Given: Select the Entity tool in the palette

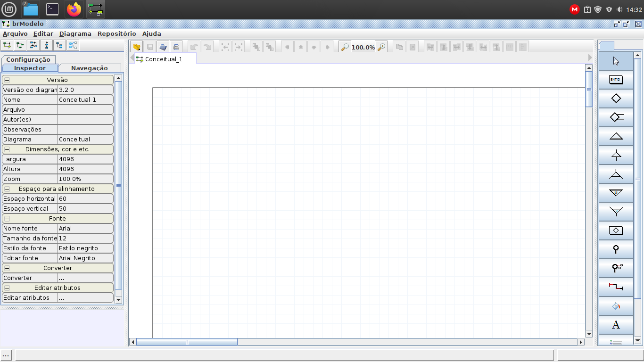Looking at the screenshot, I should click(x=616, y=80).
